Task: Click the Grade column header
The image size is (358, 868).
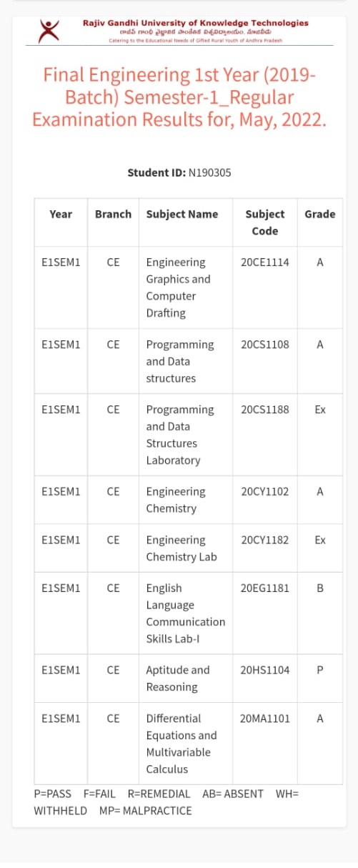Action: (x=320, y=214)
